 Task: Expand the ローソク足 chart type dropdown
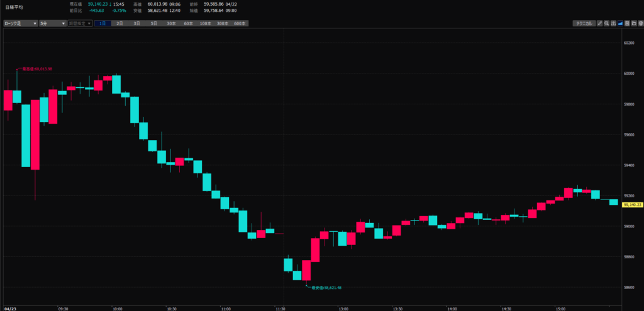21,23
